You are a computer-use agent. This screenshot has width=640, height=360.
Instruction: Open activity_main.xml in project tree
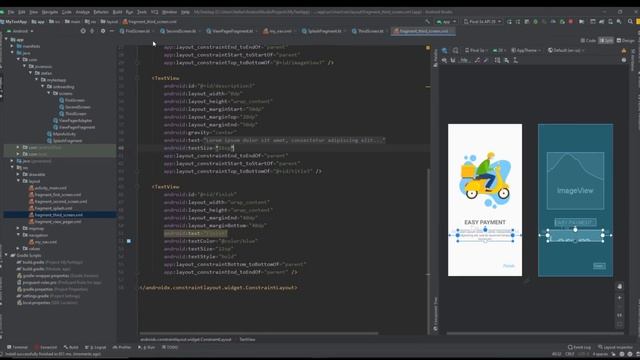(x=47, y=188)
